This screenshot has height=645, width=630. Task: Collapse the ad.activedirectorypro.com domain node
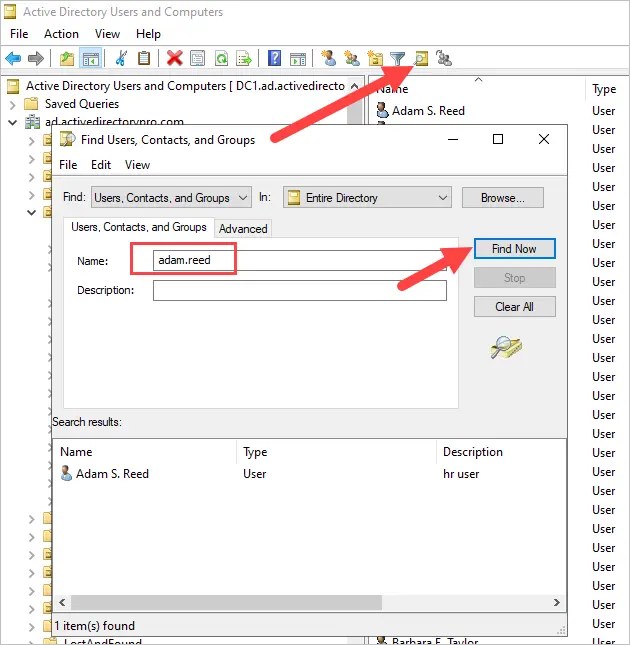[x=12, y=123]
